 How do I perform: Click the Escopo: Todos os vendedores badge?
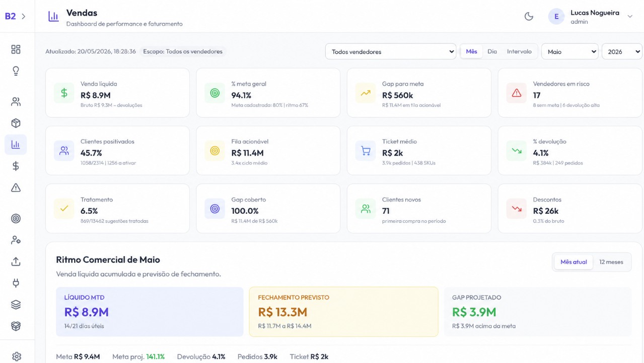pyautogui.click(x=183, y=51)
